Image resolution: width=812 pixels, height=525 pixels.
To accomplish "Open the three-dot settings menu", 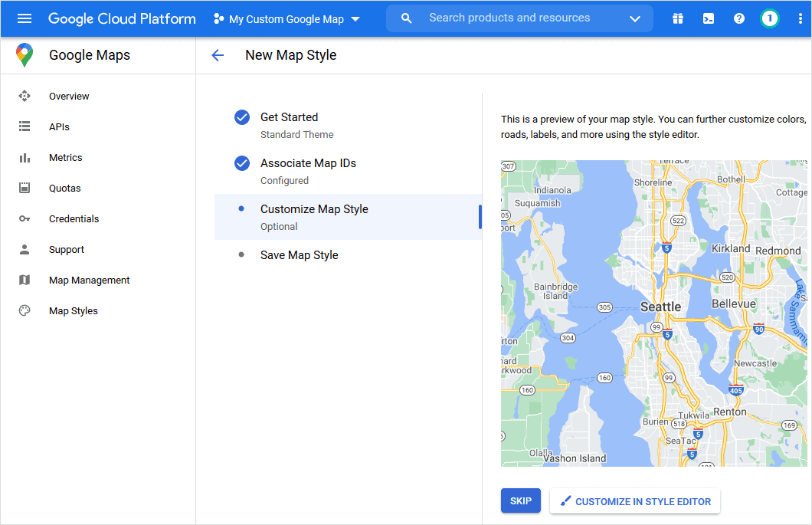I will (801, 18).
